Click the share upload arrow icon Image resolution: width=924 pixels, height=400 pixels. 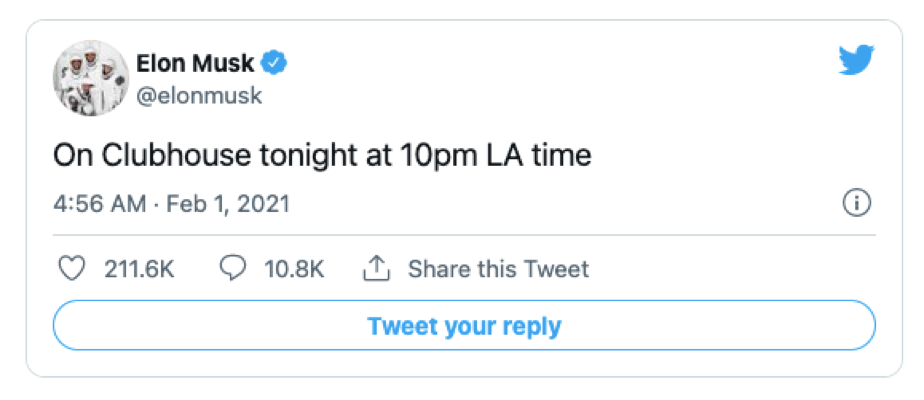click(x=376, y=267)
